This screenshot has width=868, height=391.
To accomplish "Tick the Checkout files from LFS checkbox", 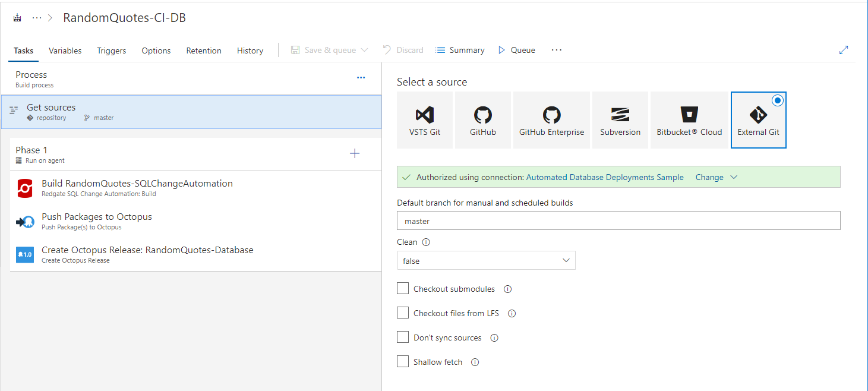I will point(403,313).
